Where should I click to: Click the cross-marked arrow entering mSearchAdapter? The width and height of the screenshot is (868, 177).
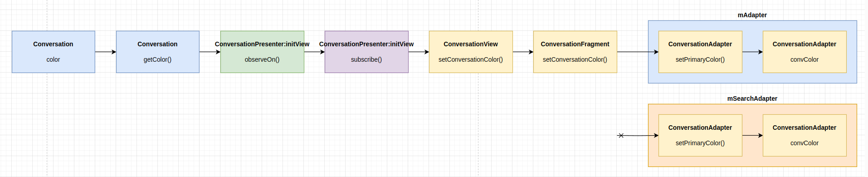click(x=638, y=135)
